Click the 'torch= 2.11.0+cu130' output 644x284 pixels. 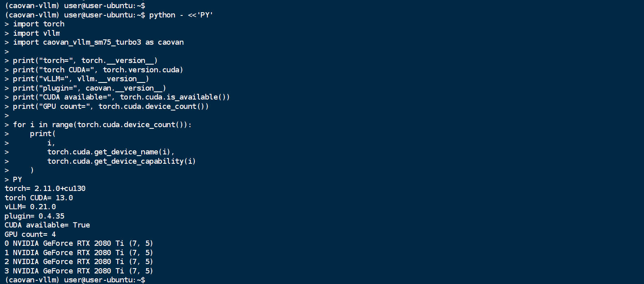tap(45, 189)
